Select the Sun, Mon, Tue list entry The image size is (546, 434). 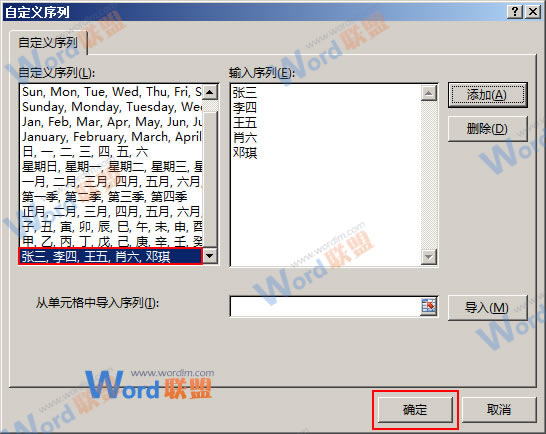click(x=111, y=92)
